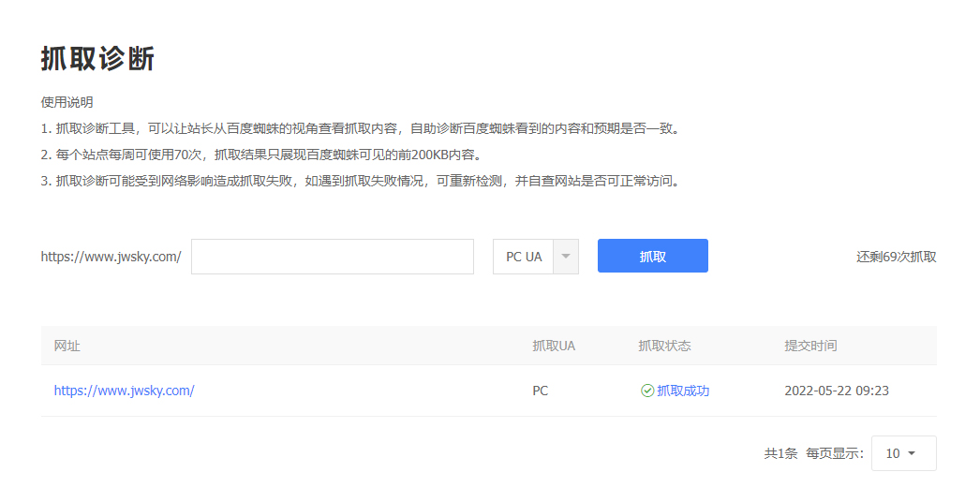Click the 每页显示 label

834,453
